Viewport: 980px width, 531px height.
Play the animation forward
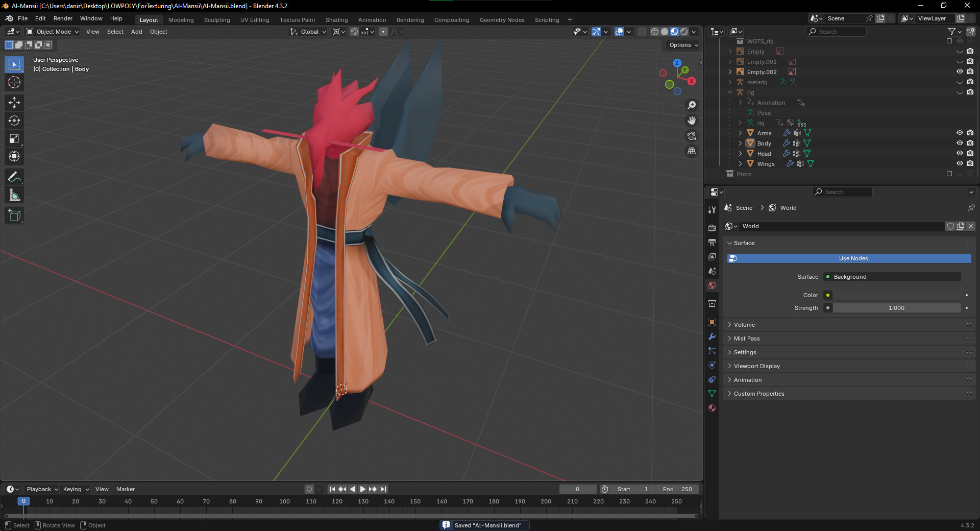(363, 489)
